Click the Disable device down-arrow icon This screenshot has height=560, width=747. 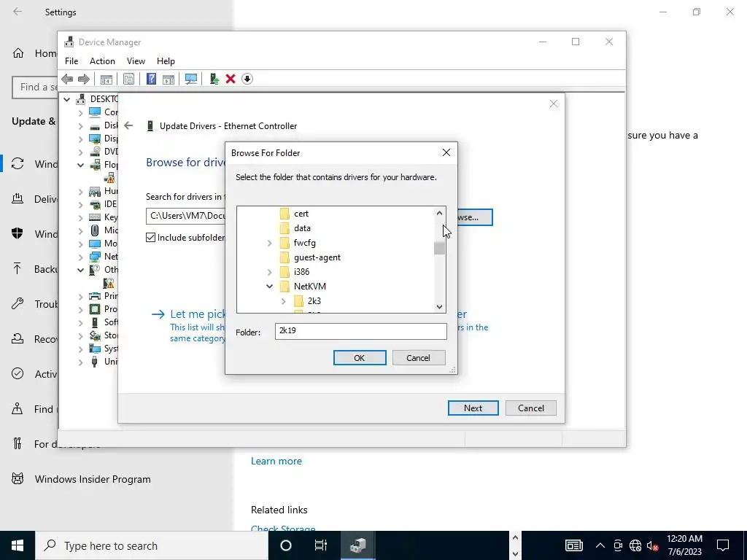247,79
